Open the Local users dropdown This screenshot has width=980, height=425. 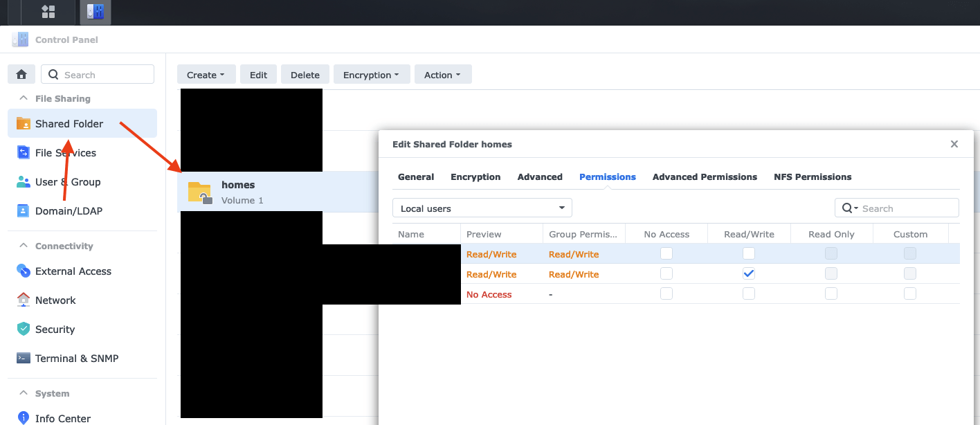pos(482,208)
